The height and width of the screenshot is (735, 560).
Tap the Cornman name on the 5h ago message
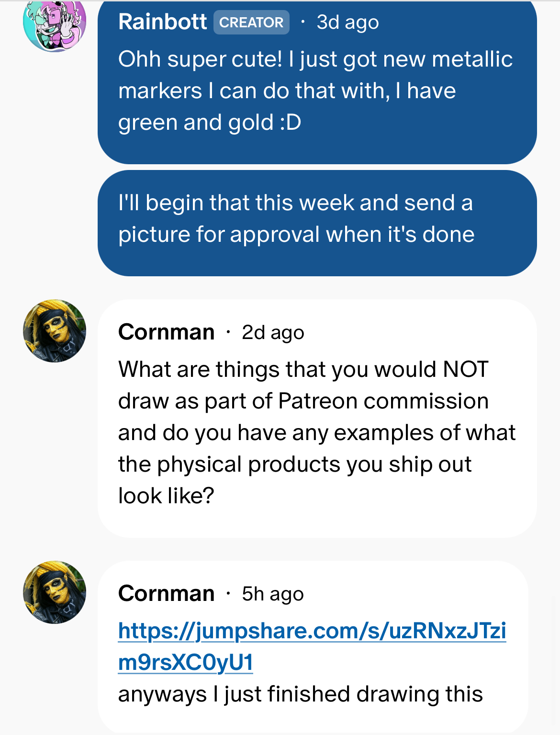pyautogui.click(x=166, y=593)
